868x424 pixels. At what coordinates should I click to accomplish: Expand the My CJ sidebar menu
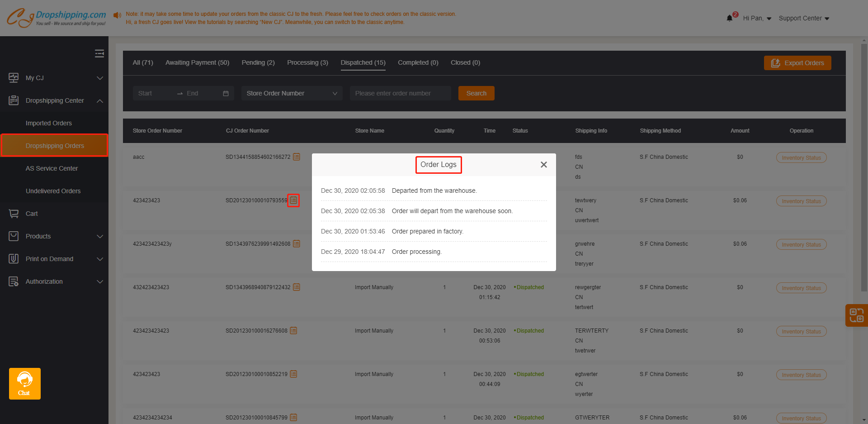(x=54, y=78)
